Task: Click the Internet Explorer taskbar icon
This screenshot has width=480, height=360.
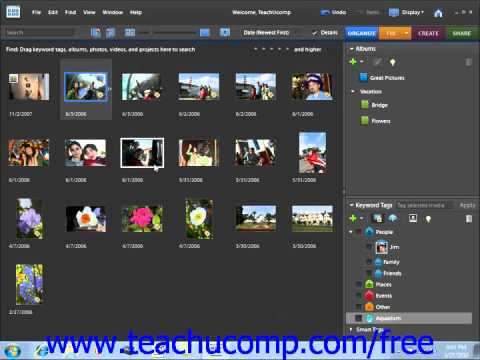Action: [x=42, y=351]
